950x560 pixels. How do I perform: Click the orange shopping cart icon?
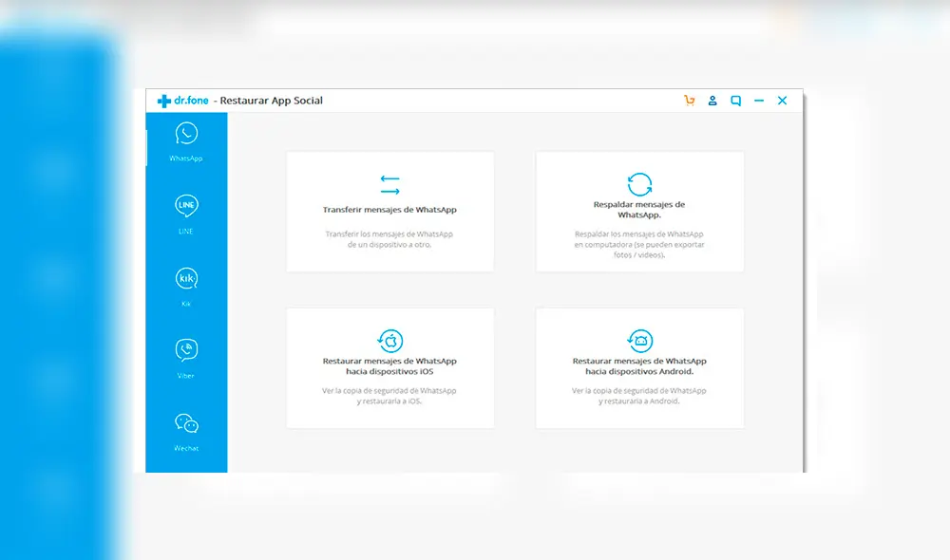pyautogui.click(x=689, y=101)
